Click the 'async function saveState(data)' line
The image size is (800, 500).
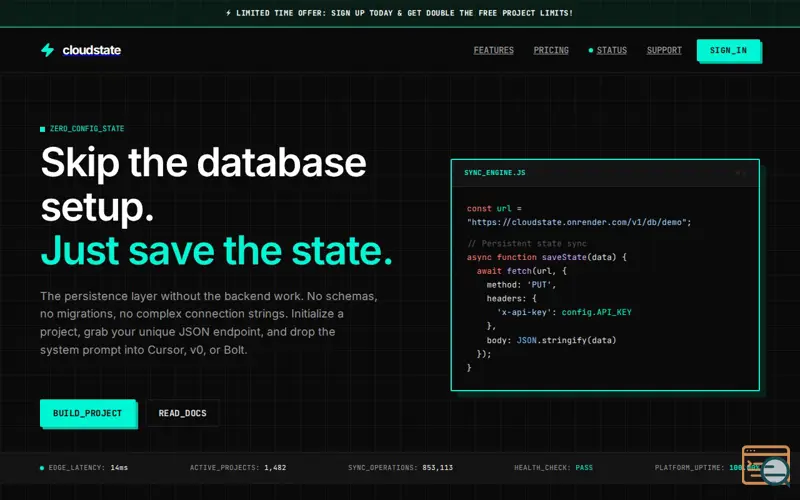point(546,257)
